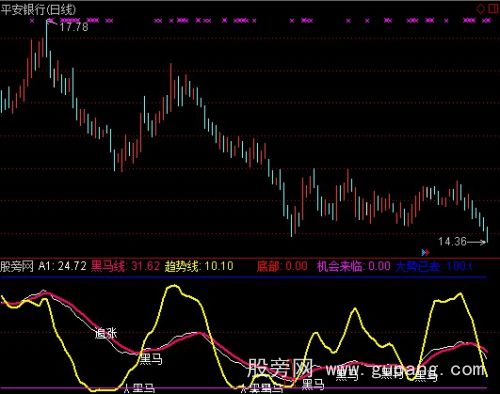
Task: Click the high price label 17.78
Action: [x=74, y=27]
